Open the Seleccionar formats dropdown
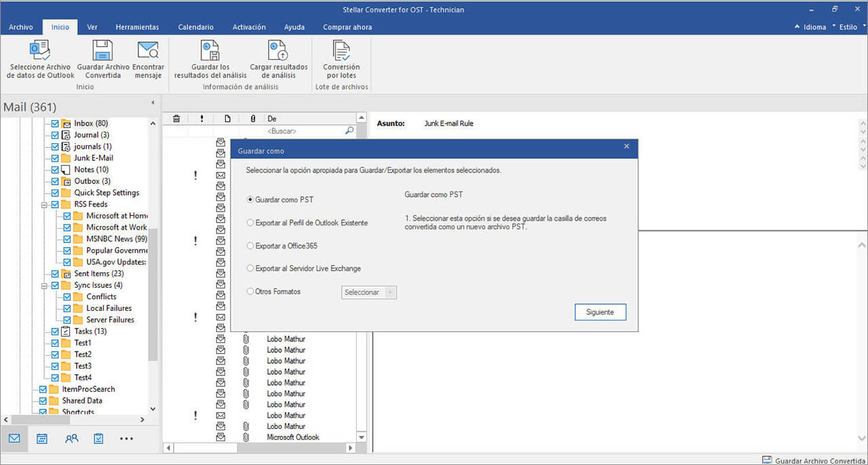 369,292
